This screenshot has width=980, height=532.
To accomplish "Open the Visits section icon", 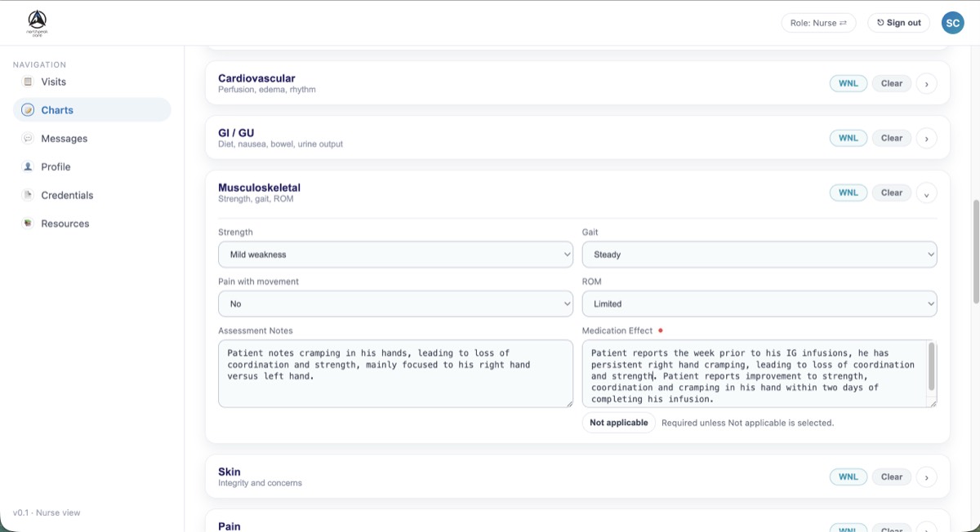I will (28, 82).
